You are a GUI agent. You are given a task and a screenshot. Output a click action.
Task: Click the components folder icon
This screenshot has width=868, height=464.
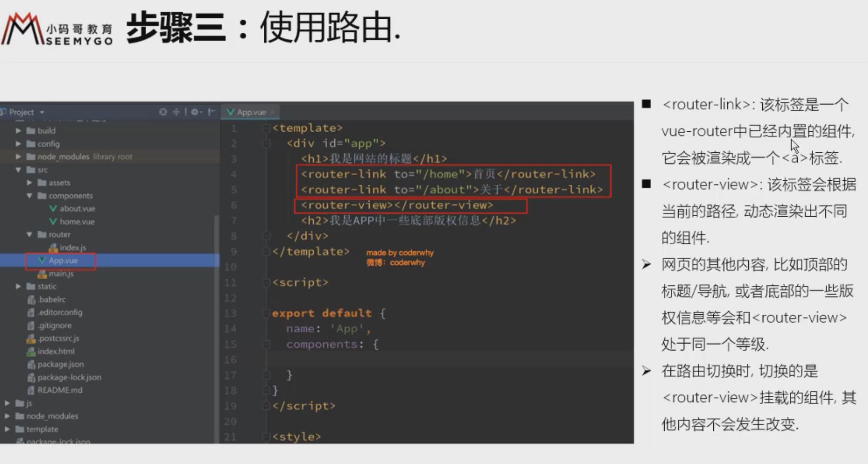pos(42,196)
